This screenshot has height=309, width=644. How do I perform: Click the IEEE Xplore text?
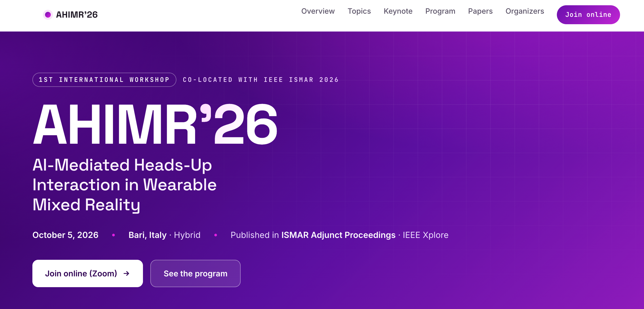(425, 235)
